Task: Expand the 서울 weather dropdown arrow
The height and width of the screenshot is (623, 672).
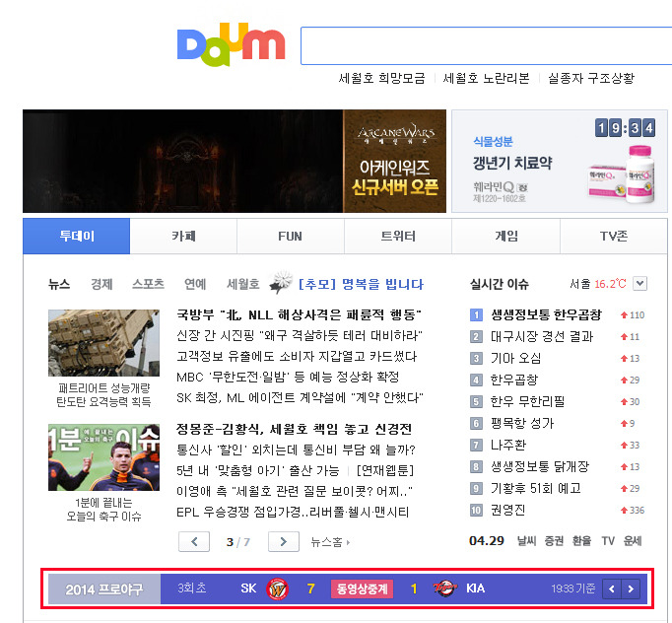Action: click(639, 284)
